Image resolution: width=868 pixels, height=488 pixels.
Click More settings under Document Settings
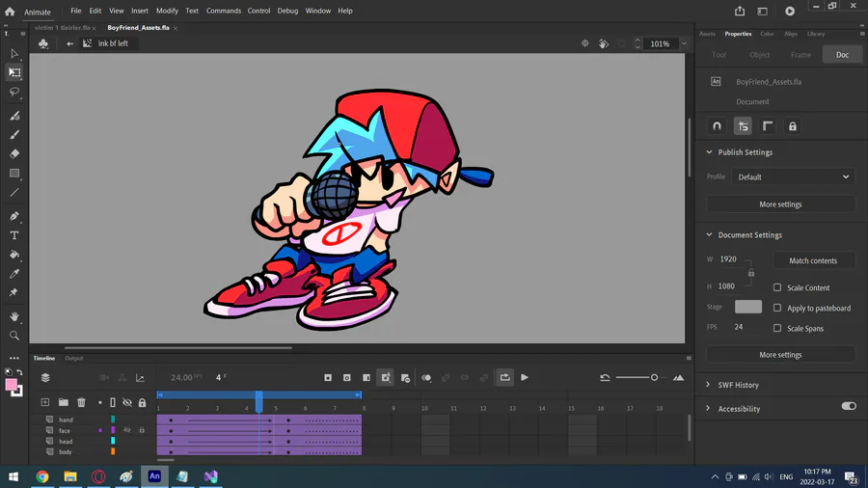click(x=780, y=355)
